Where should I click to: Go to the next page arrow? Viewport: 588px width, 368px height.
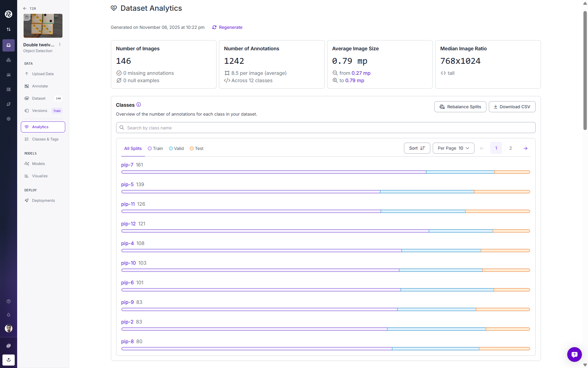[x=526, y=148]
